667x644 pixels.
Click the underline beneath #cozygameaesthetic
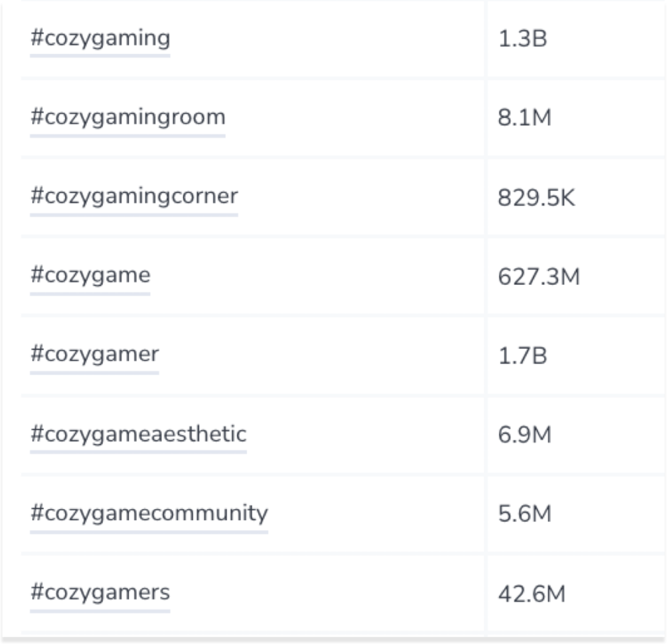pos(138,452)
